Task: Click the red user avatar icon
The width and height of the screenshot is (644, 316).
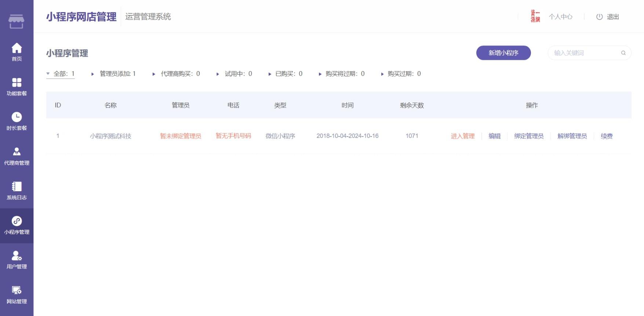Action: pos(535,17)
